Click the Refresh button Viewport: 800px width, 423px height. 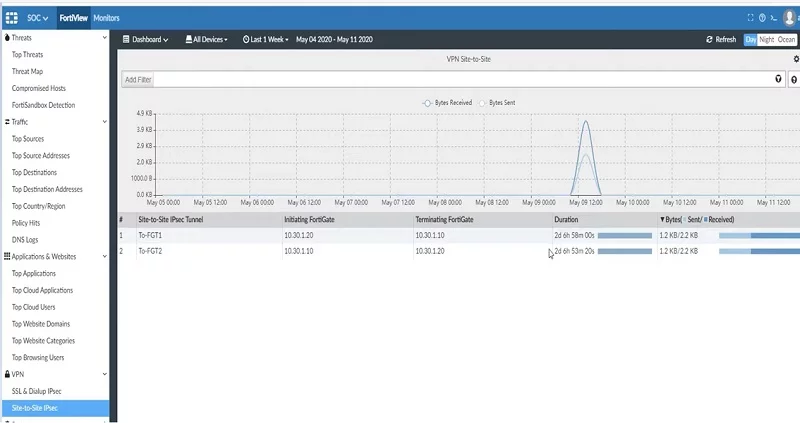721,39
